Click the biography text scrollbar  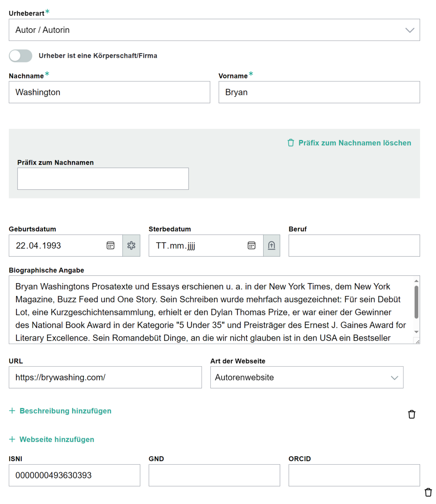click(x=416, y=302)
